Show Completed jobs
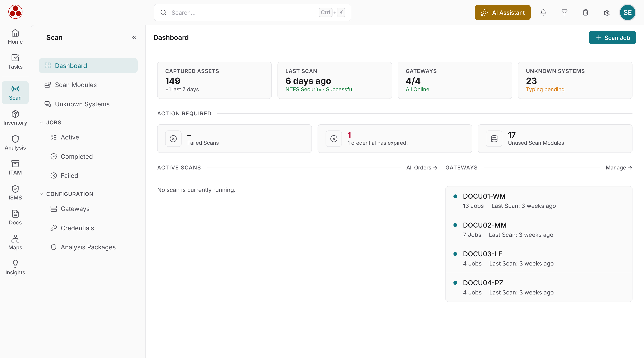This screenshot has height=358, width=644. point(91,156)
